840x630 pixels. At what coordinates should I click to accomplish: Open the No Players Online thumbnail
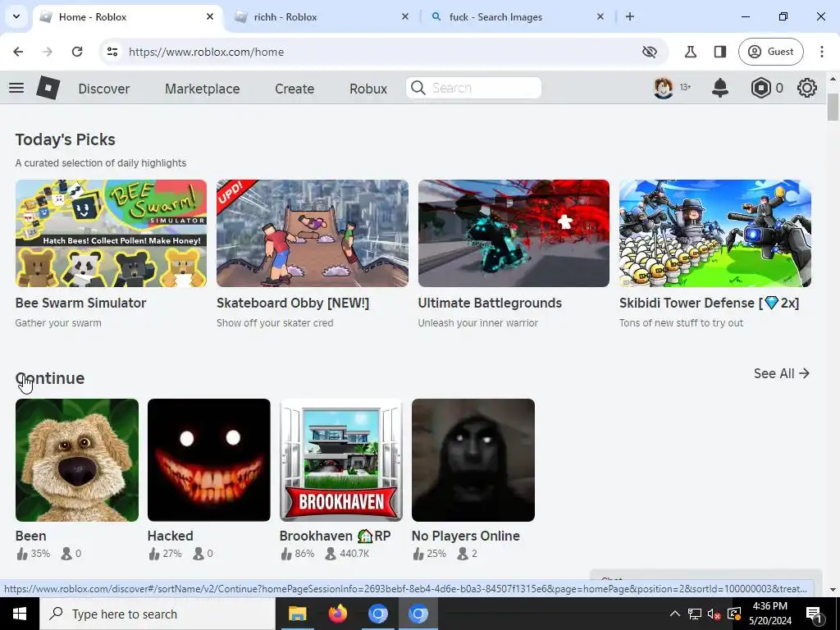pos(473,459)
